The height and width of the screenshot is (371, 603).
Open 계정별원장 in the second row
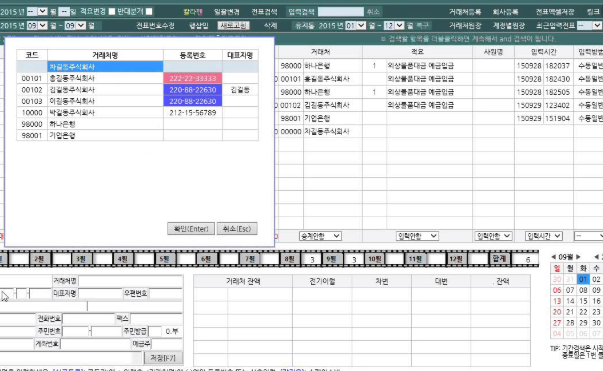click(509, 26)
